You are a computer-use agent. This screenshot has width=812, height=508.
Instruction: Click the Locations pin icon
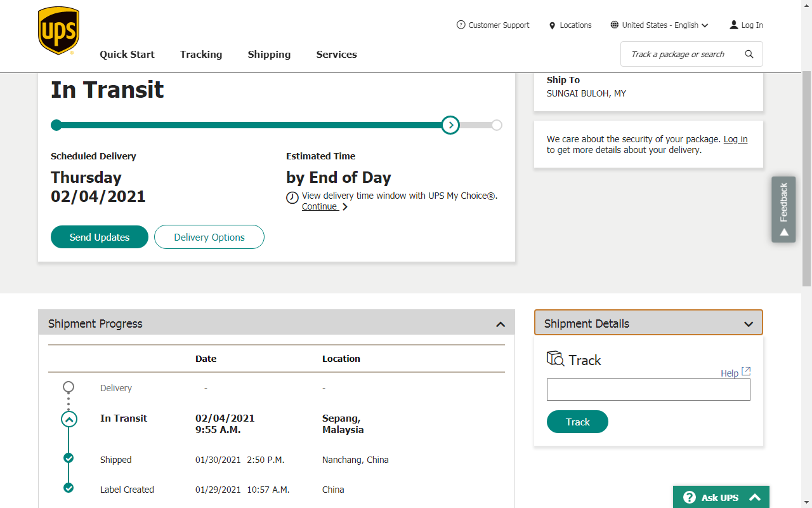pyautogui.click(x=552, y=25)
